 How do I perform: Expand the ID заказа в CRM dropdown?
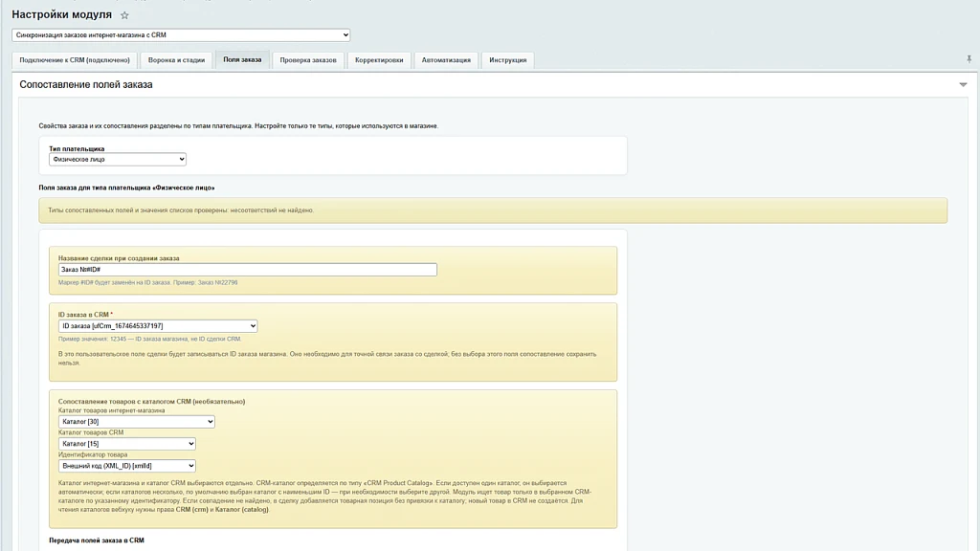[x=158, y=326]
